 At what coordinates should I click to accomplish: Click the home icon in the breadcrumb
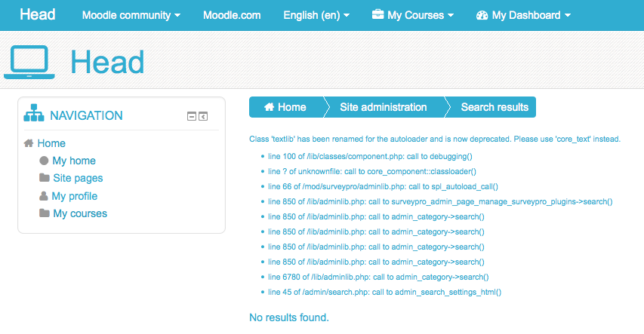(269, 107)
